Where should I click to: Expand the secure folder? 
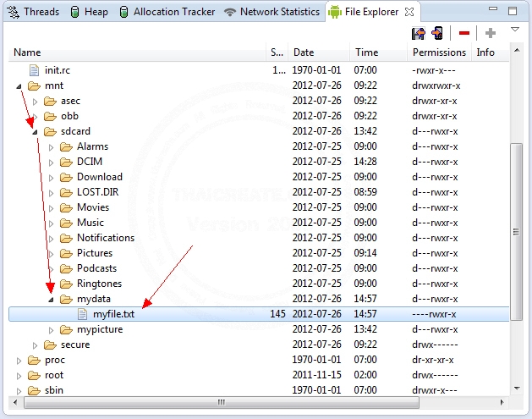[x=35, y=345]
